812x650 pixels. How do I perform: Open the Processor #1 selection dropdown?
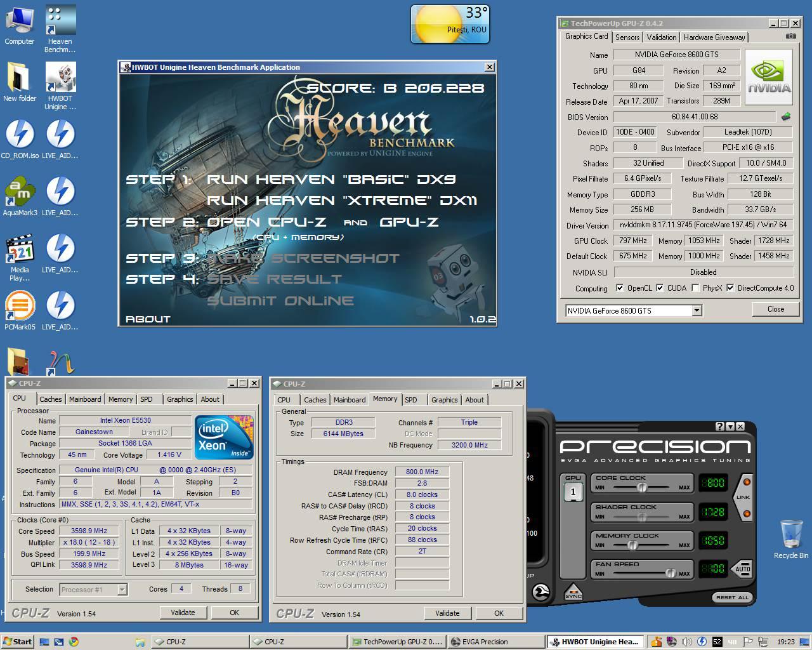pyautogui.click(x=122, y=590)
